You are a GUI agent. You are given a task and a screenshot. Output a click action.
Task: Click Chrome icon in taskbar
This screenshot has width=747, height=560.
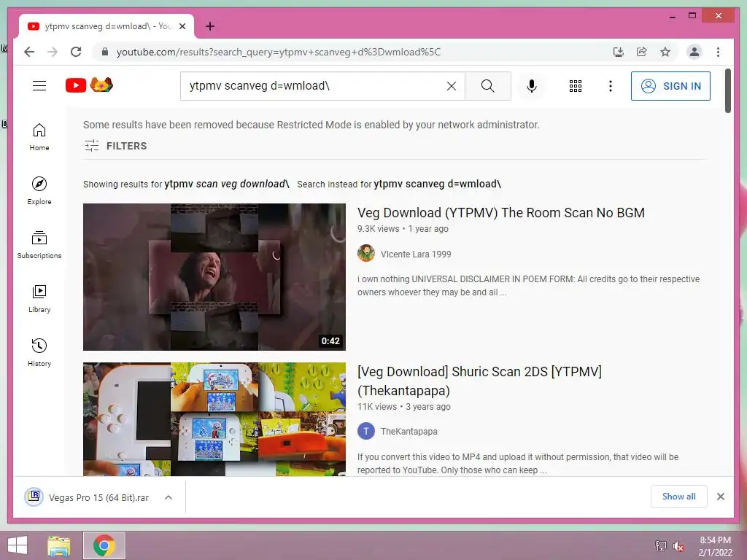click(x=104, y=545)
